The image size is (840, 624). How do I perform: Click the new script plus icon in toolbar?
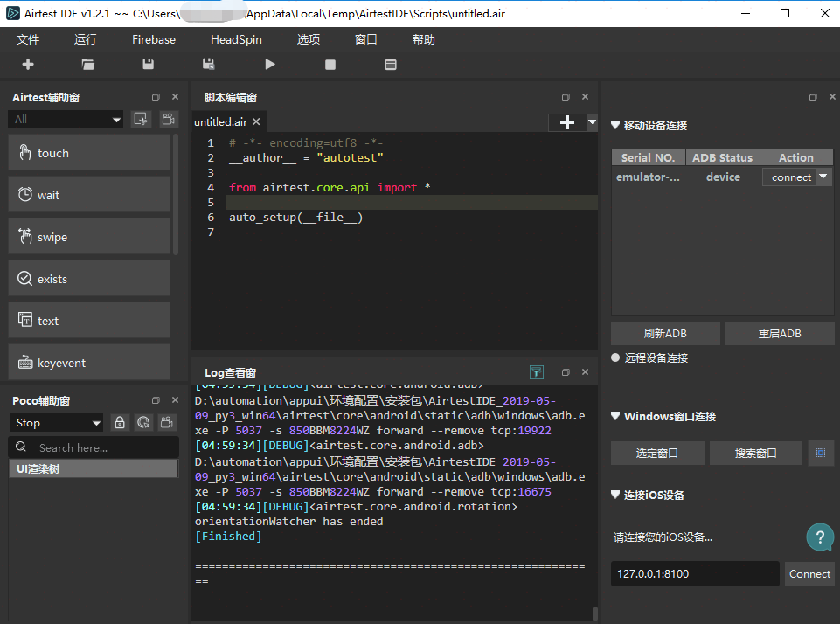pyautogui.click(x=28, y=64)
